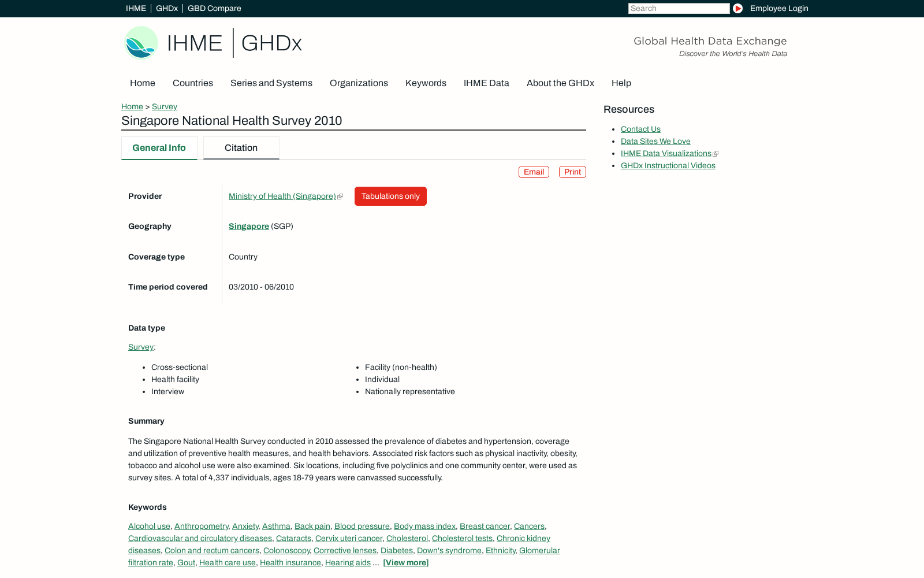
Task: Focus the Search input field
Action: [x=679, y=8]
